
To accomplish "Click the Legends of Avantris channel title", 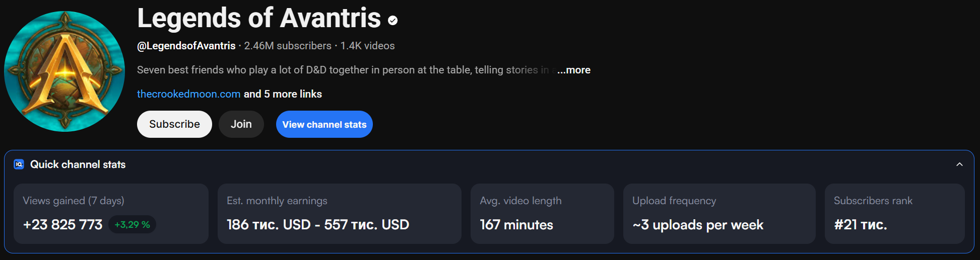I will tap(259, 19).
